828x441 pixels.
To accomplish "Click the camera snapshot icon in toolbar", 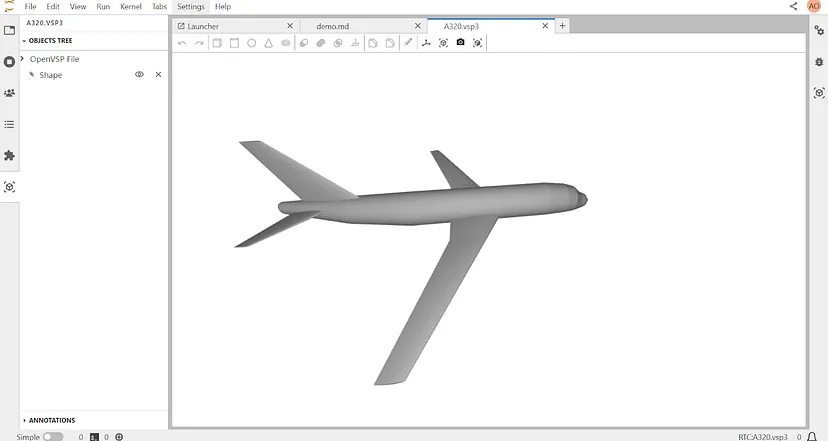I will [460, 43].
